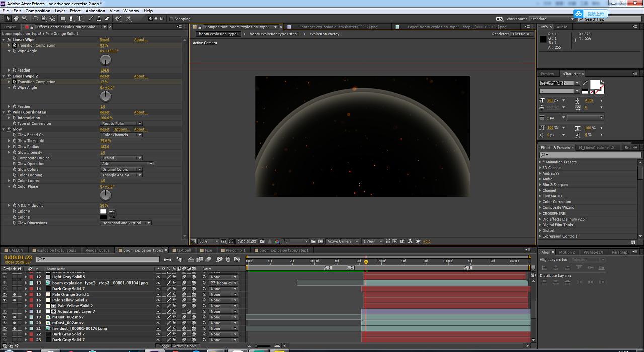The width and height of the screenshot is (644, 352).
Task: Enable the Snapping checkbox
Action: [x=171, y=19]
